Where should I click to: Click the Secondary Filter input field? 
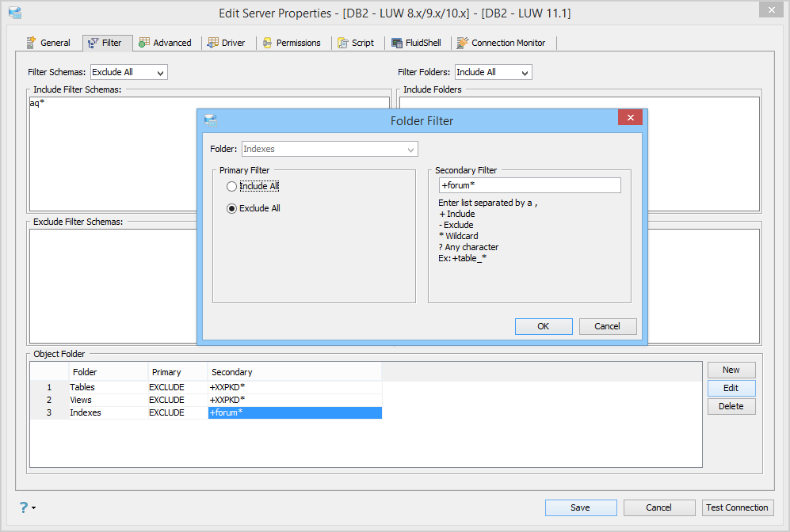[x=529, y=185]
